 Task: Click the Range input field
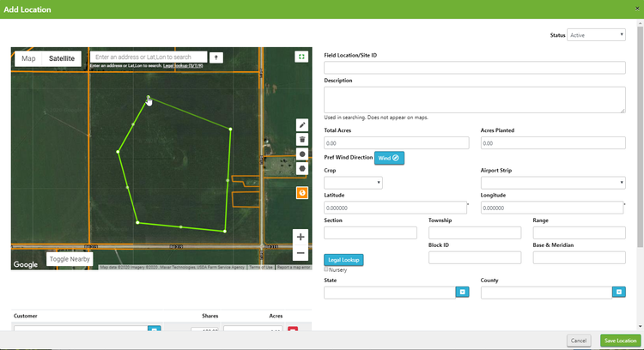(579, 232)
